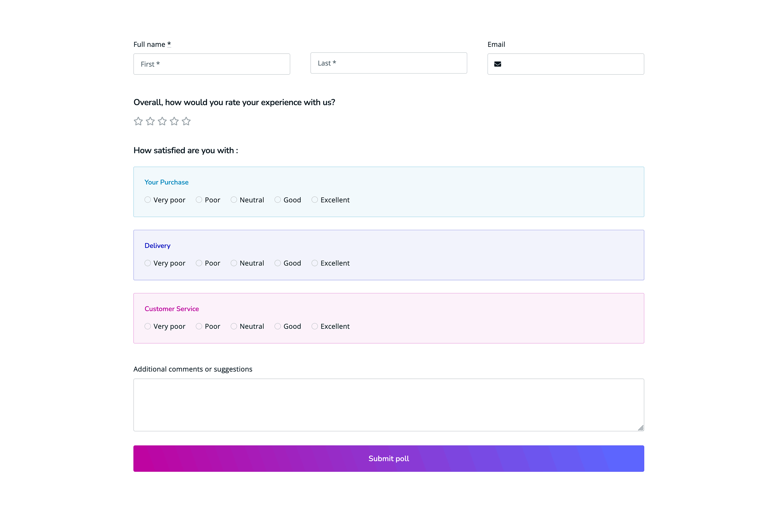Click the textarea resize handle corner
766x532 pixels.
tap(640, 428)
